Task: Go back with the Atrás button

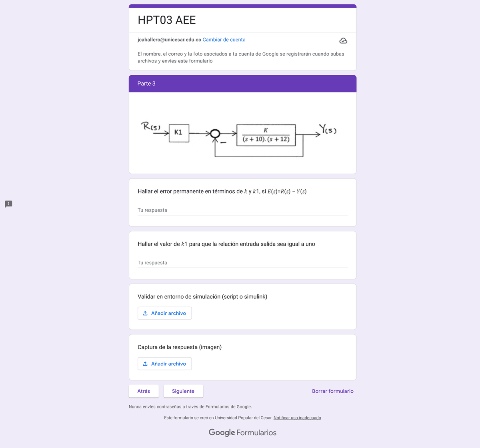Action: point(144,391)
